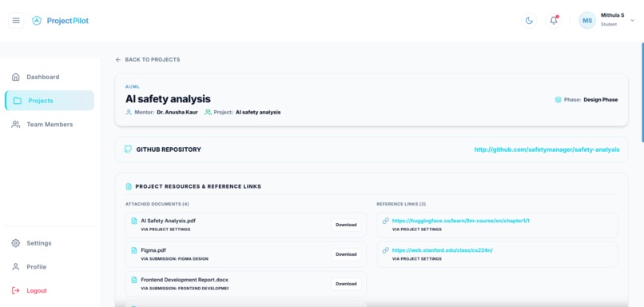Click the AI safety analysis title

[168, 99]
